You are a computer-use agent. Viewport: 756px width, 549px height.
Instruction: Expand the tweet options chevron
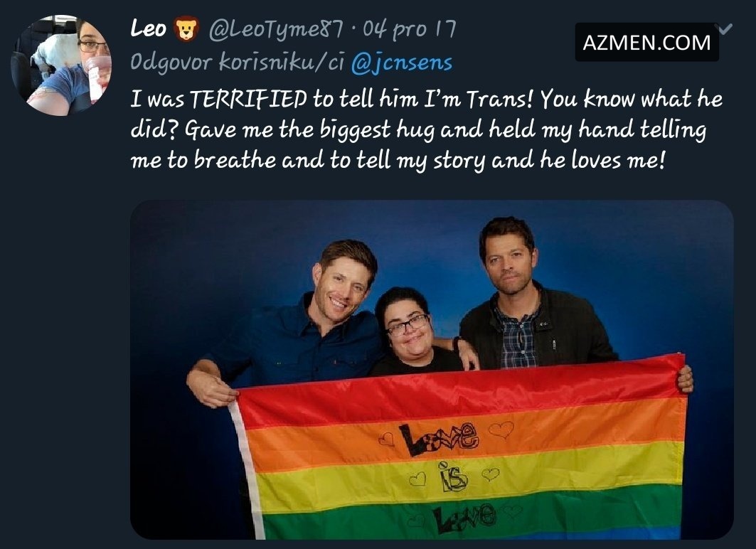tap(726, 30)
